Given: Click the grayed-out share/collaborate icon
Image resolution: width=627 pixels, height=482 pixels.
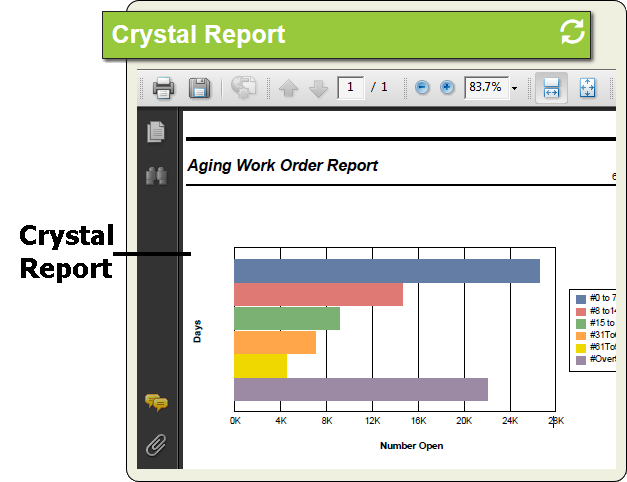Looking at the screenshot, I should click(x=244, y=87).
